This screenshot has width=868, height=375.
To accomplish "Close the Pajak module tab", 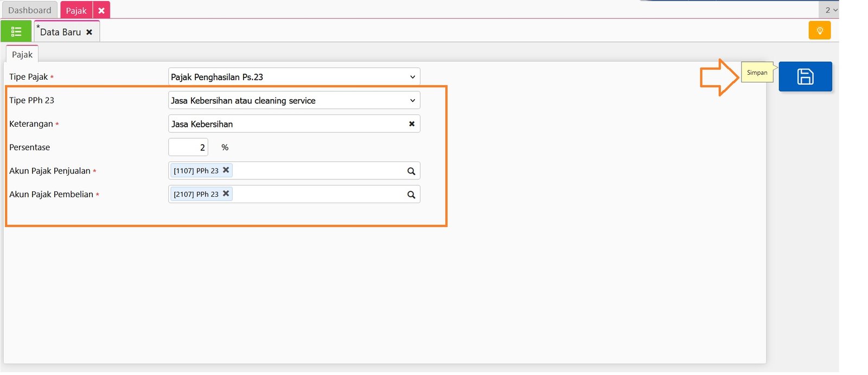I will 101,10.
